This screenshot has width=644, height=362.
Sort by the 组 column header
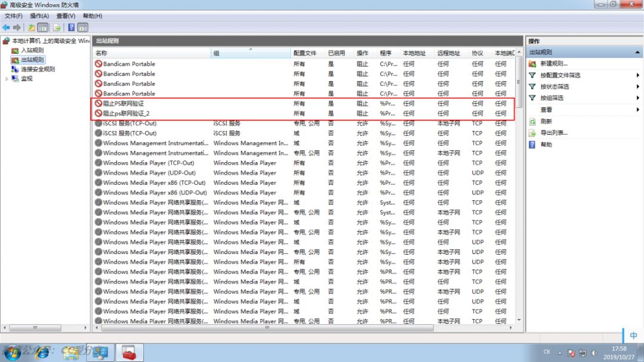[x=250, y=53]
